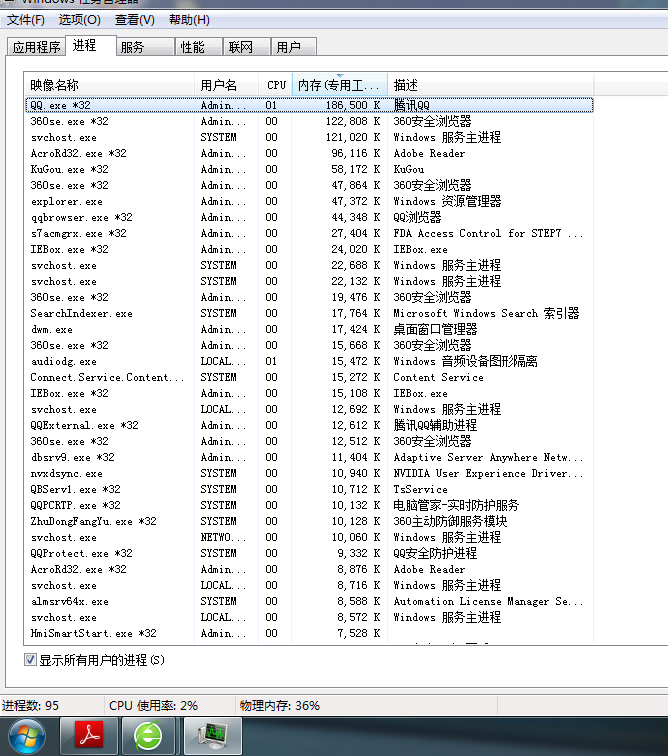Select IEBox.exe with 15,108 K memory
The height and width of the screenshot is (756, 668).
coord(309,393)
